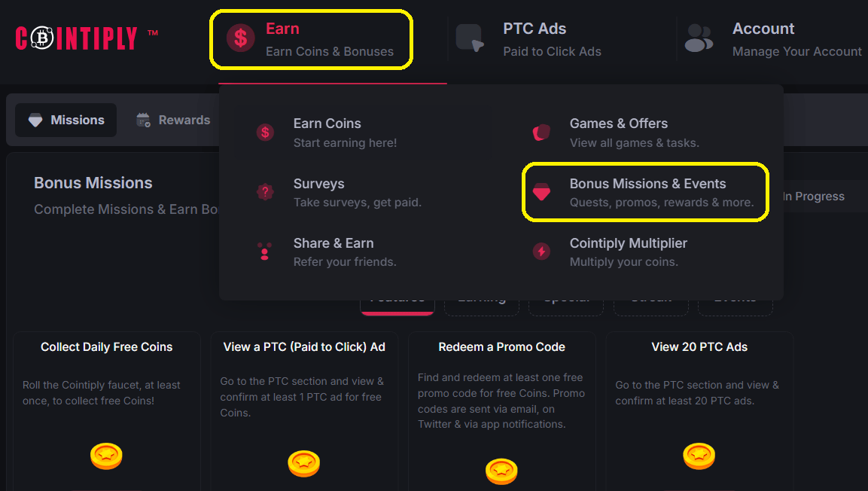Screen dimensions: 868x491
Task: Click the Games & Offers icon
Action: click(x=541, y=133)
